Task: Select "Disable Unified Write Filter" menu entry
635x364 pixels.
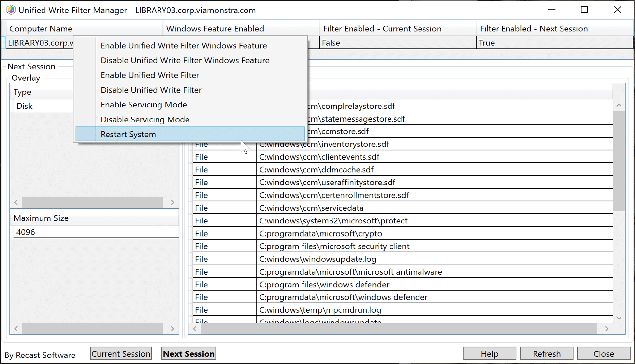Action: pyautogui.click(x=151, y=90)
